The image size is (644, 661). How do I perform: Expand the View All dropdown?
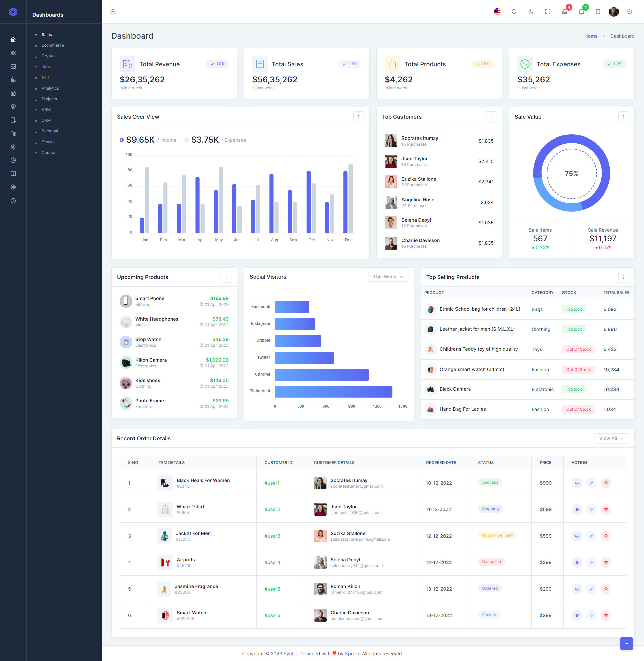611,438
